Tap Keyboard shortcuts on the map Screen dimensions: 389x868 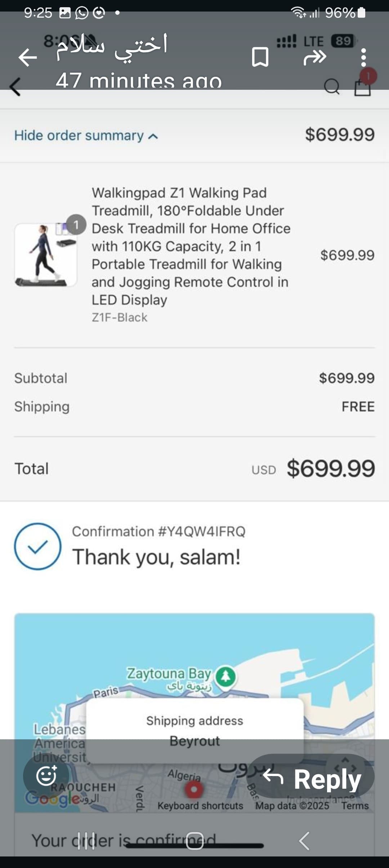(200, 806)
